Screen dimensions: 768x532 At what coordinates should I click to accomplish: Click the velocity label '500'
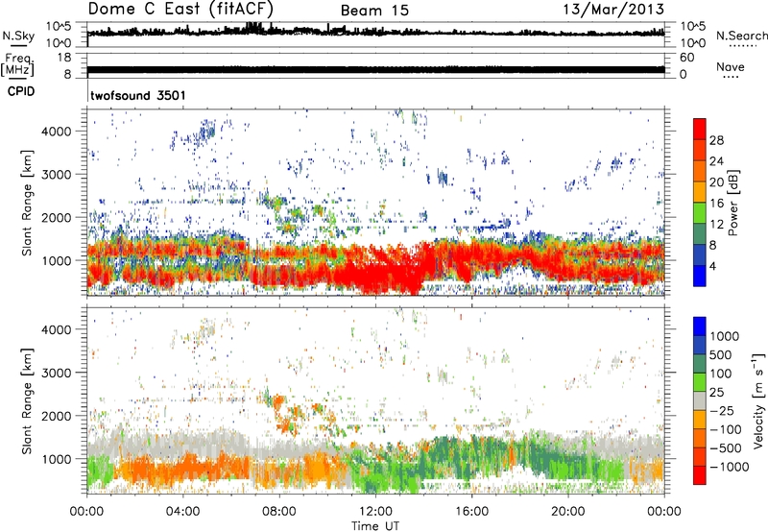click(x=722, y=354)
